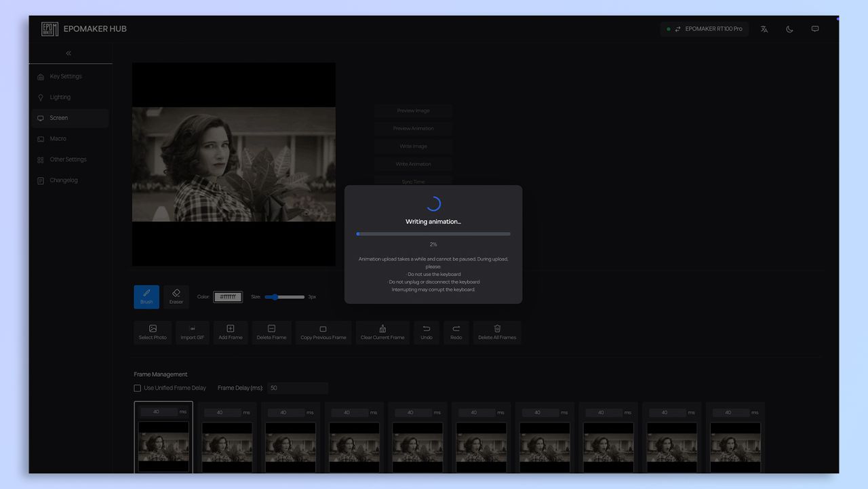The image size is (868, 489).
Task: Click Import GIF icon
Action: (x=193, y=329)
